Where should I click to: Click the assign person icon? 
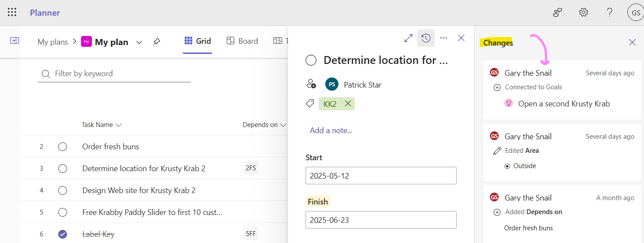click(311, 84)
